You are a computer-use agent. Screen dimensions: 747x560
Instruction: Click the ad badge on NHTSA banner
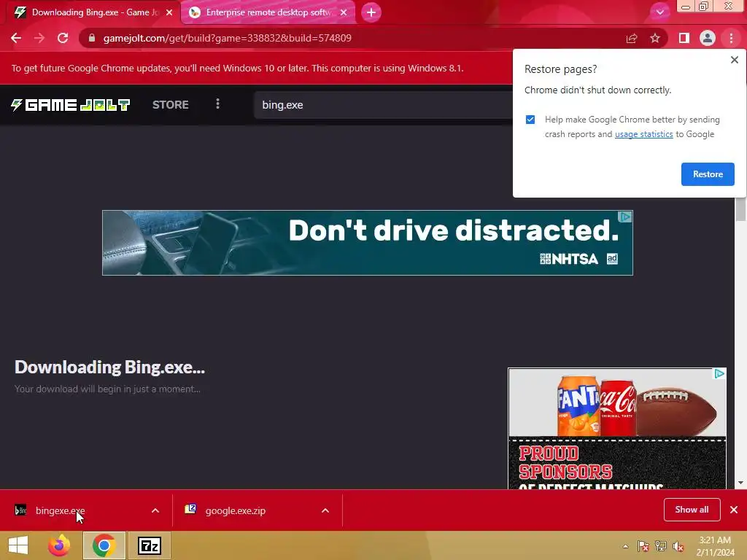612,259
